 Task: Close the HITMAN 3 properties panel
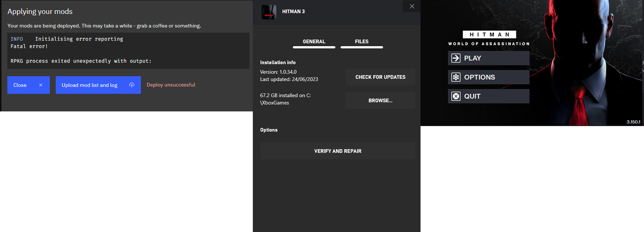412,6
